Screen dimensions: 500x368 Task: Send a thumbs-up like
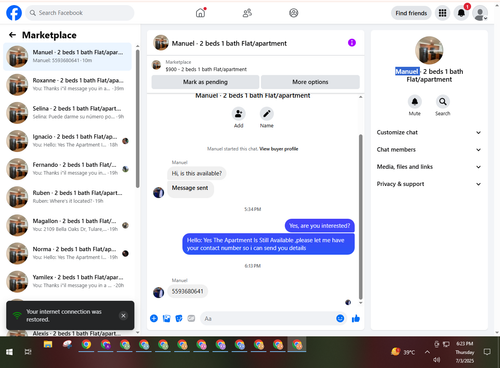[x=356, y=318]
